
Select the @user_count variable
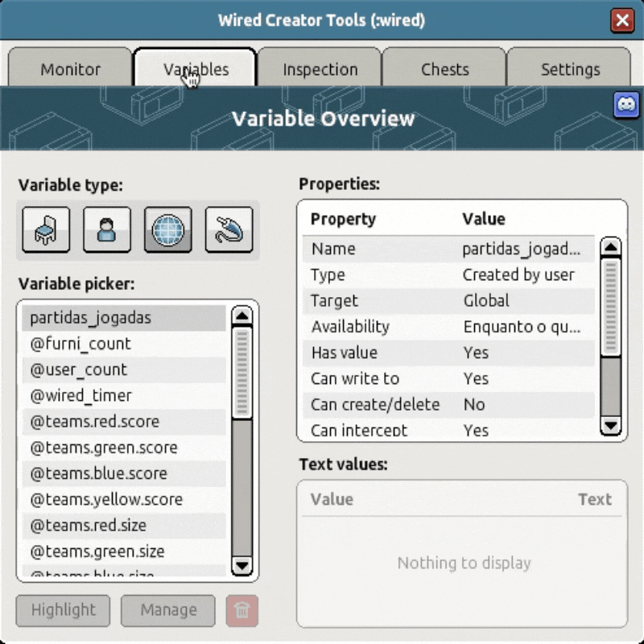(x=124, y=369)
